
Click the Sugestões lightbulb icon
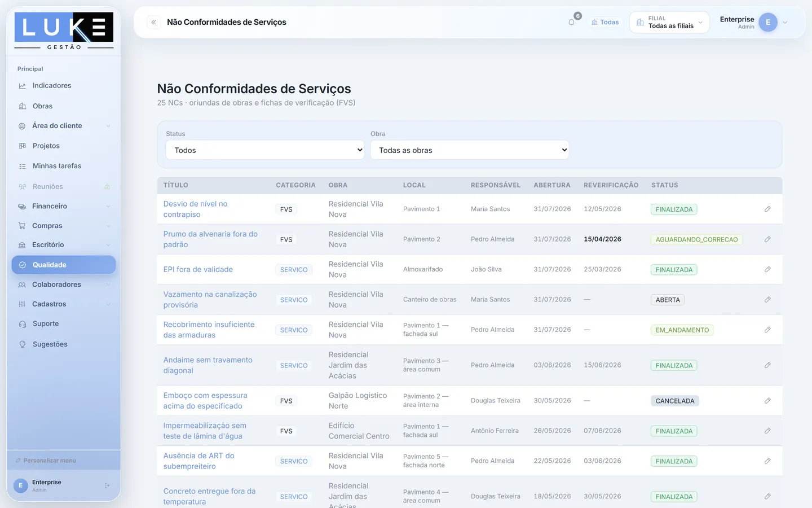pyautogui.click(x=23, y=344)
